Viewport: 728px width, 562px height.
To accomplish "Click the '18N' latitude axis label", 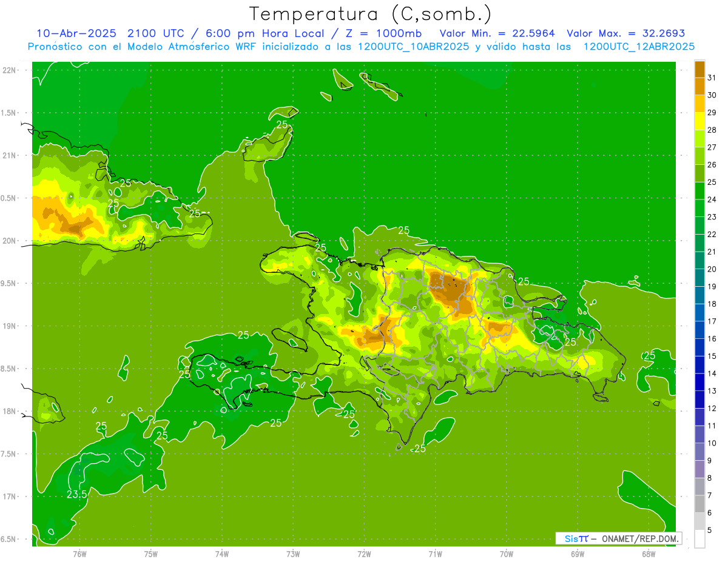I will [10, 411].
